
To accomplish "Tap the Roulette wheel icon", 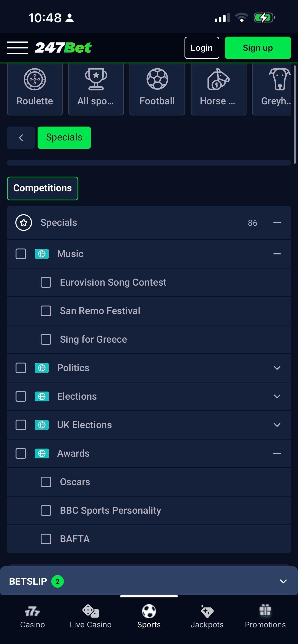I will tap(35, 79).
